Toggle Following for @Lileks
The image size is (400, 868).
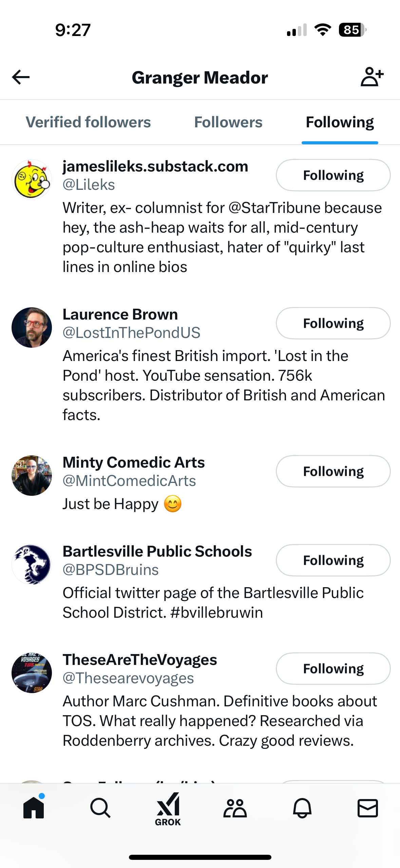[333, 175]
